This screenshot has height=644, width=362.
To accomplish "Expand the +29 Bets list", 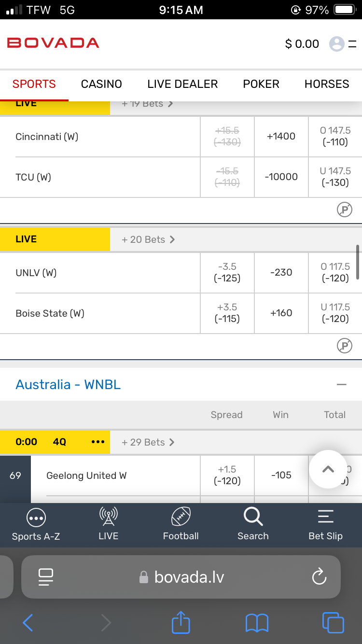I will (148, 442).
